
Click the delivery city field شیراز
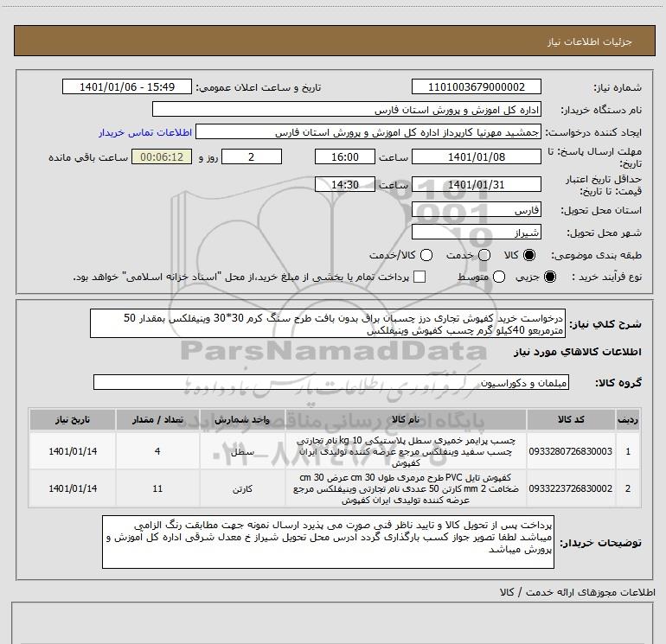pyautogui.click(x=476, y=233)
